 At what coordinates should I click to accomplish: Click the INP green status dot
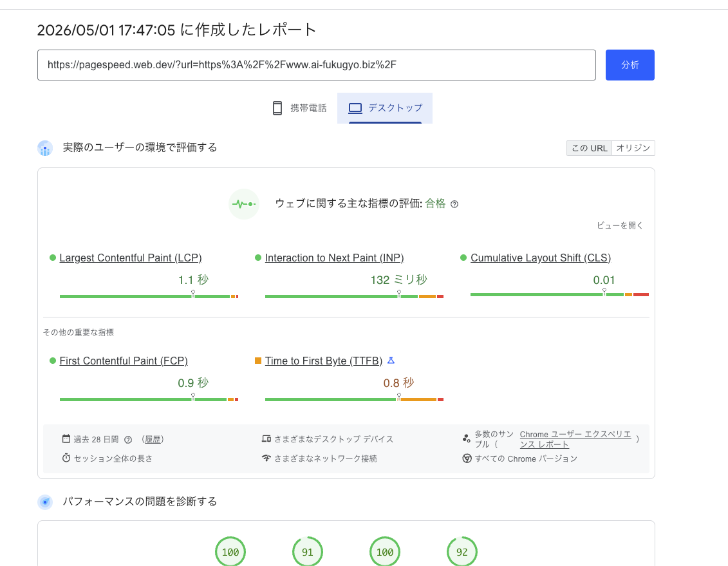pos(258,258)
